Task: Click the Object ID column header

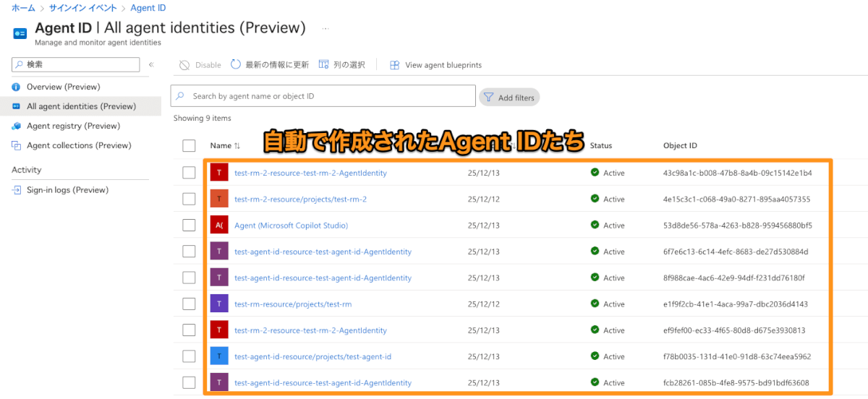Action: (680, 146)
